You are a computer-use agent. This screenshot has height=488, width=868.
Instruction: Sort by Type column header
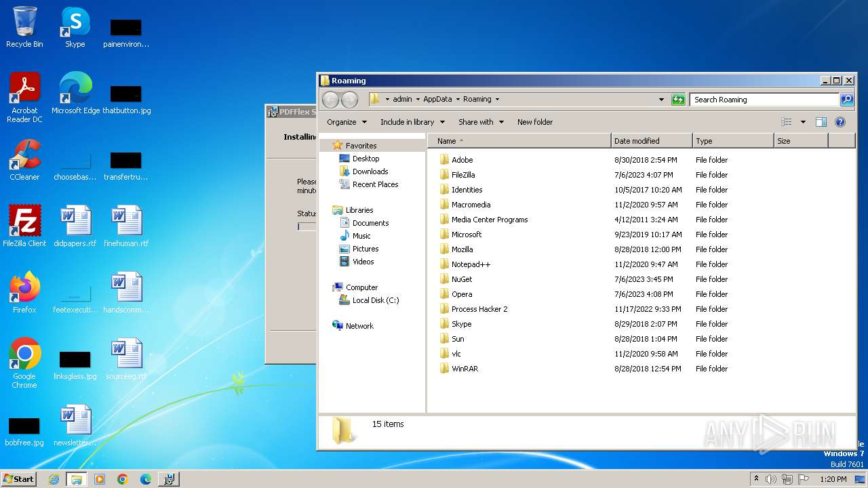click(733, 141)
